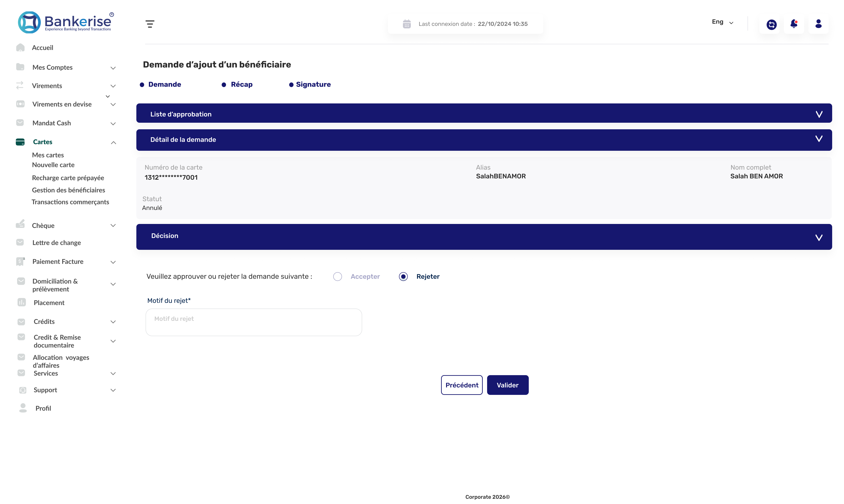Viewport: 844px width, 504px height.
Task: Expand the Services menu chevron
Action: (113, 374)
